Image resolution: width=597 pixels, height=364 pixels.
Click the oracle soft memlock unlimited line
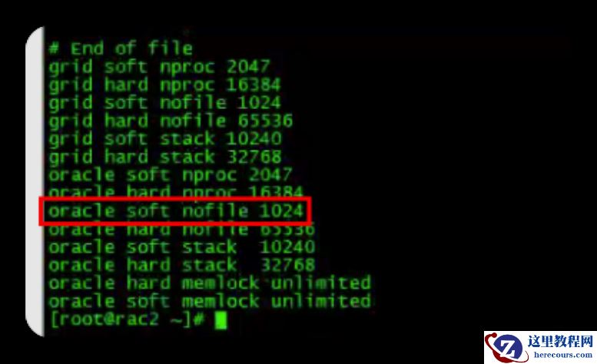(x=210, y=301)
